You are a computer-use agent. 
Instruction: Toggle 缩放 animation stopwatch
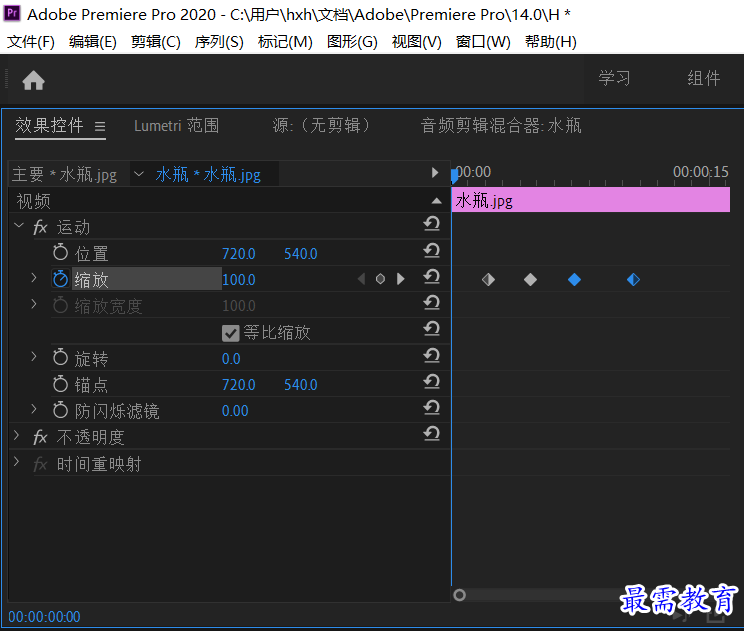pos(60,279)
